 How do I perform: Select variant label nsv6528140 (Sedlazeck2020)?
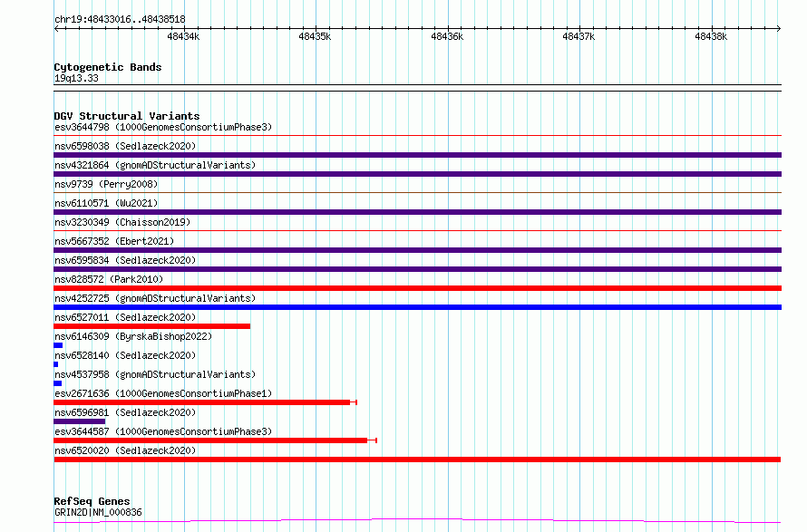(125, 355)
